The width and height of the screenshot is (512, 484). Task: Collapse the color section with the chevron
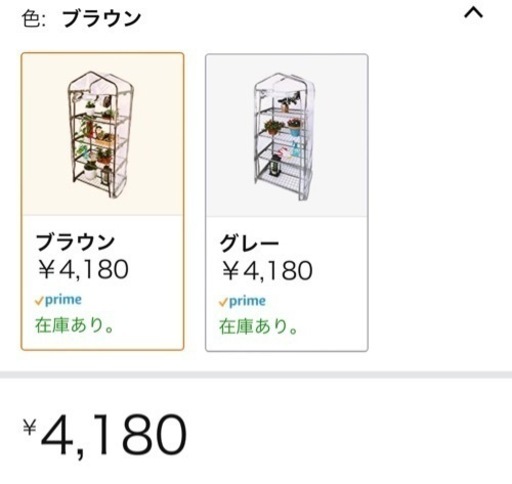pos(473,14)
